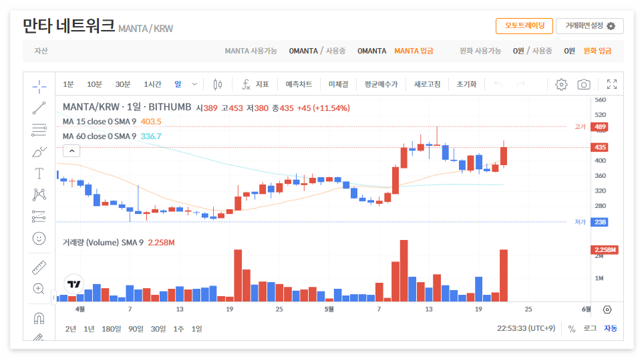Select the 일 daily interval
This screenshot has height=359, width=644.
point(178,84)
